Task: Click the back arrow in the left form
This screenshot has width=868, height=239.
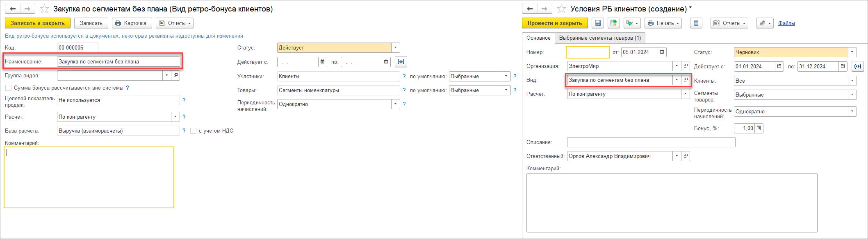Action: (x=13, y=9)
